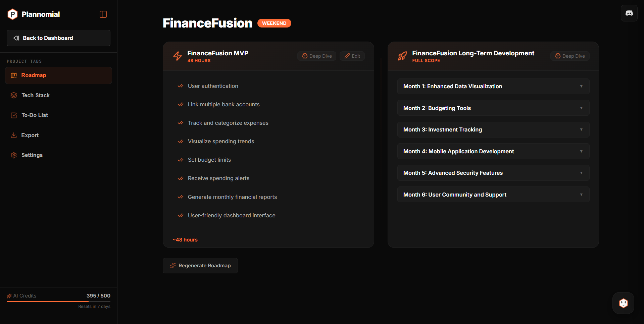Image resolution: width=644 pixels, height=324 pixels.
Task: Toggle the Generate monthly financial reports checkmark
Action: (x=181, y=197)
